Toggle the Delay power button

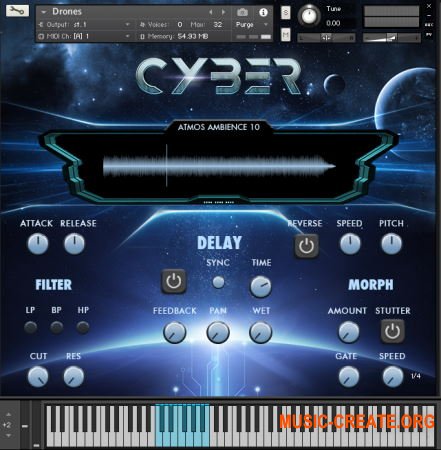174,281
